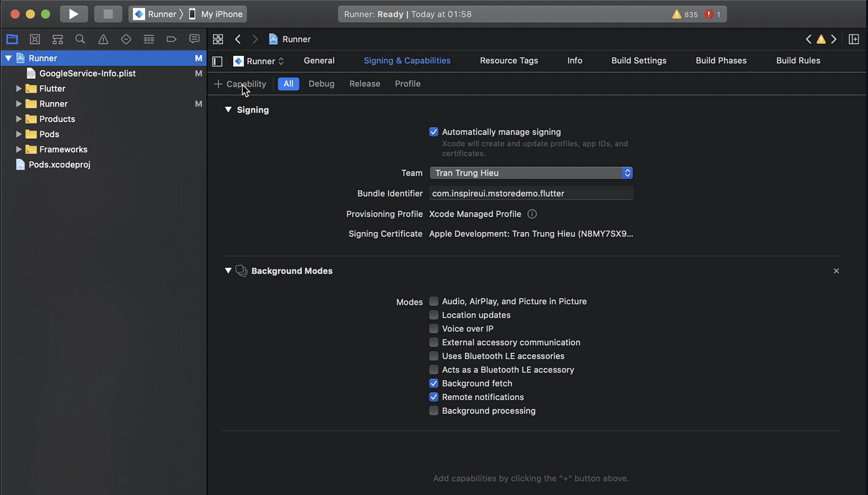Select GoogleService-Info.plist file
The image size is (868, 495).
pos(87,73)
